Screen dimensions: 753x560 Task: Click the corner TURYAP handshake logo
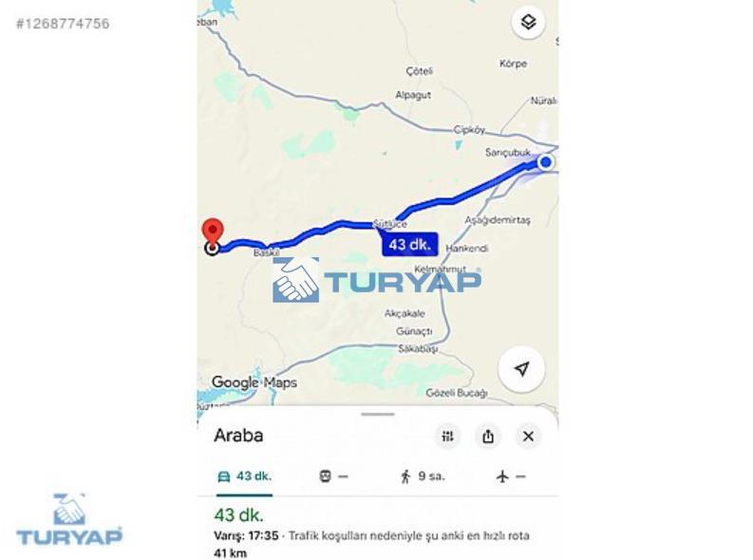pyautogui.click(x=69, y=519)
